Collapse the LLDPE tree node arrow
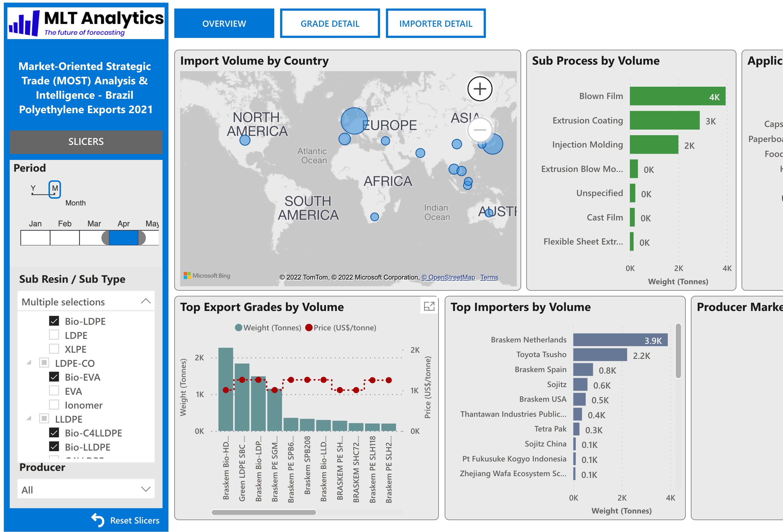The image size is (783, 532). [x=29, y=419]
